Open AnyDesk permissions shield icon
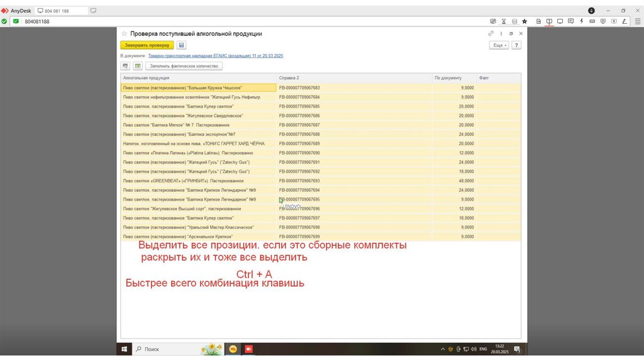The image size is (644, 361). pyautogui.click(x=603, y=21)
